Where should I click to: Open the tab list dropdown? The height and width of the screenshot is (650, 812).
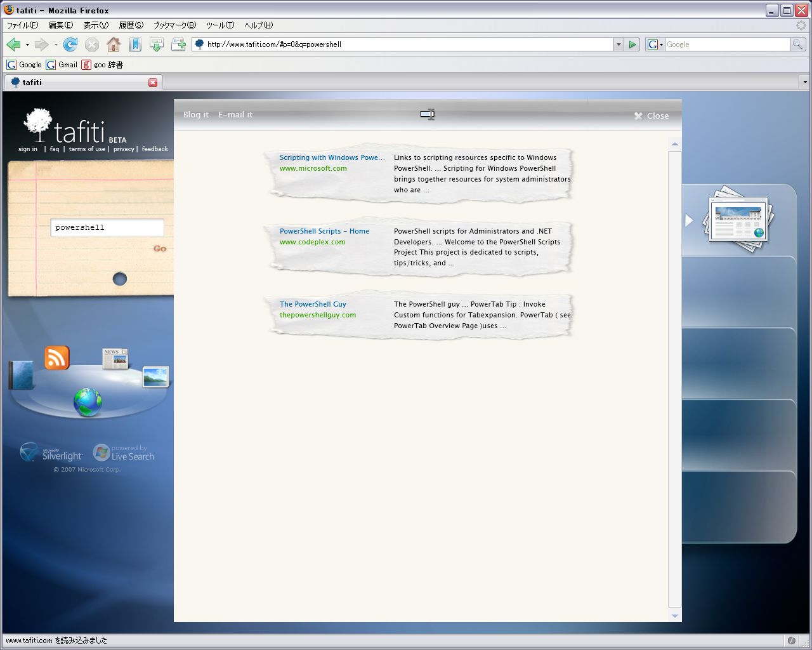click(x=805, y=83)
